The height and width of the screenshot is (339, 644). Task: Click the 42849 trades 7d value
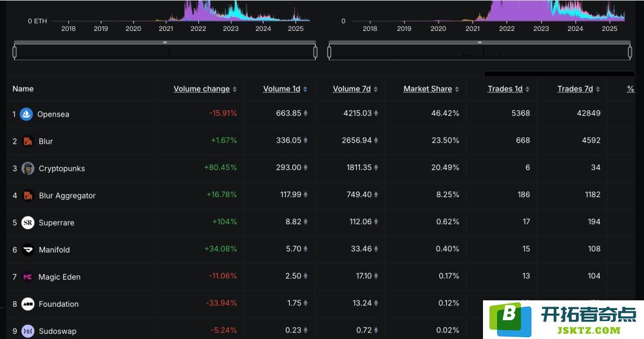[589, 113]
